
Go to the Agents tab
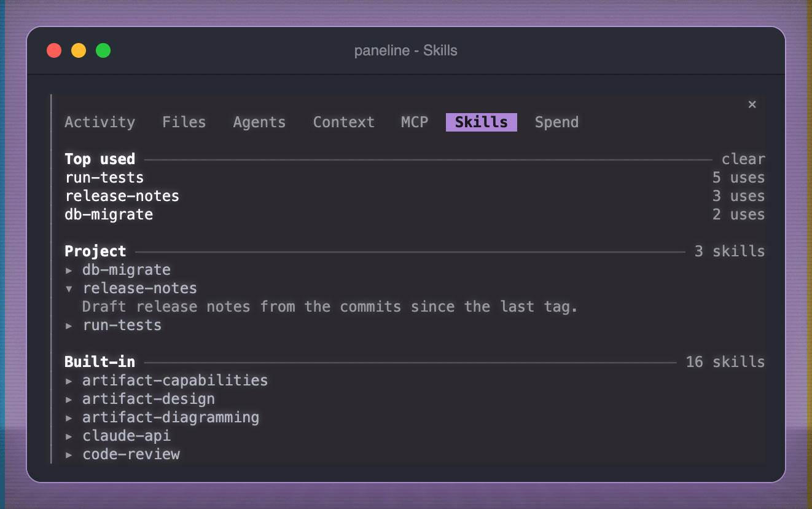tap(259, 122)
